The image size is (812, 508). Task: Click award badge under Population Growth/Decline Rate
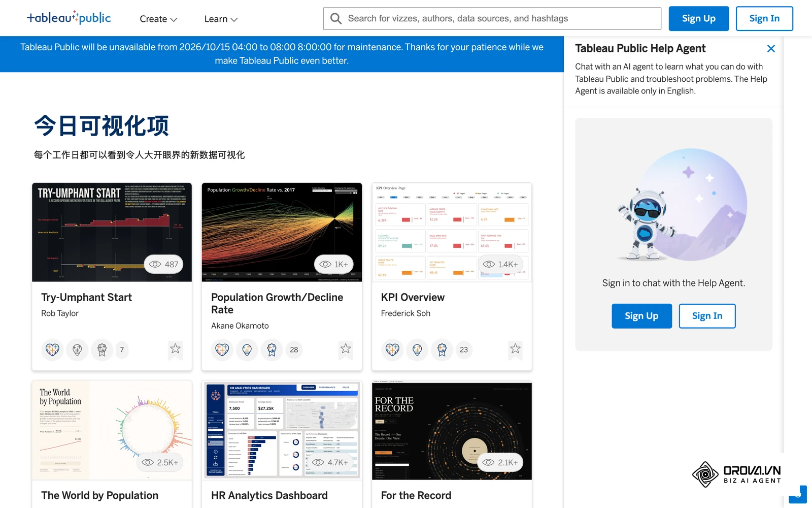[272, 350]
